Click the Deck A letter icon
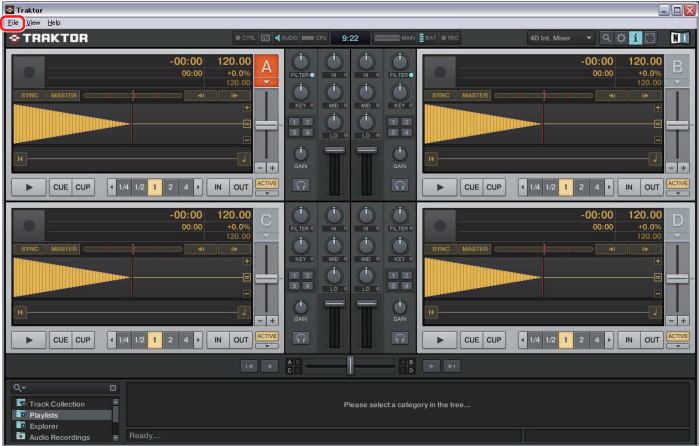 [x=265, y=67]
